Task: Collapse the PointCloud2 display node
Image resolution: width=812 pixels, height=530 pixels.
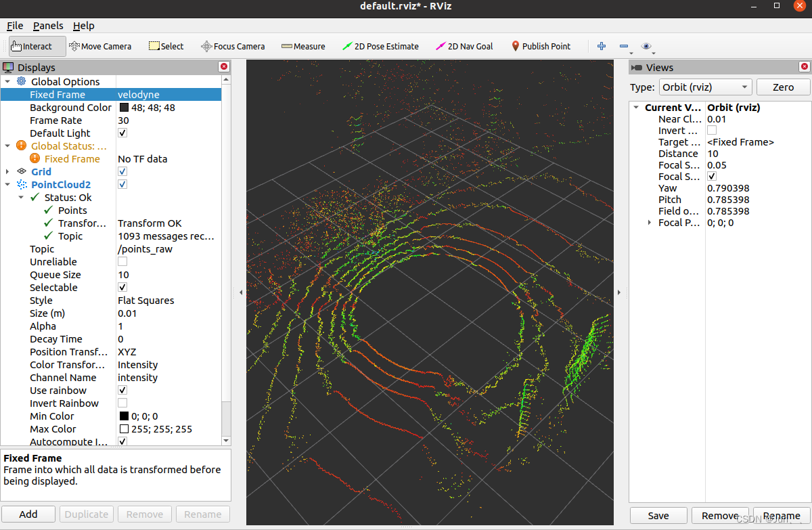Action: (x=7, y=185)
